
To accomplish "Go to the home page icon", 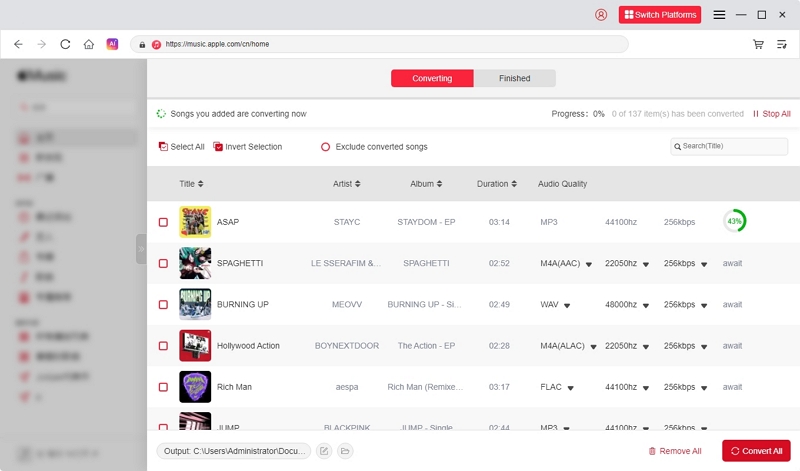I will (x=89, y=44).
